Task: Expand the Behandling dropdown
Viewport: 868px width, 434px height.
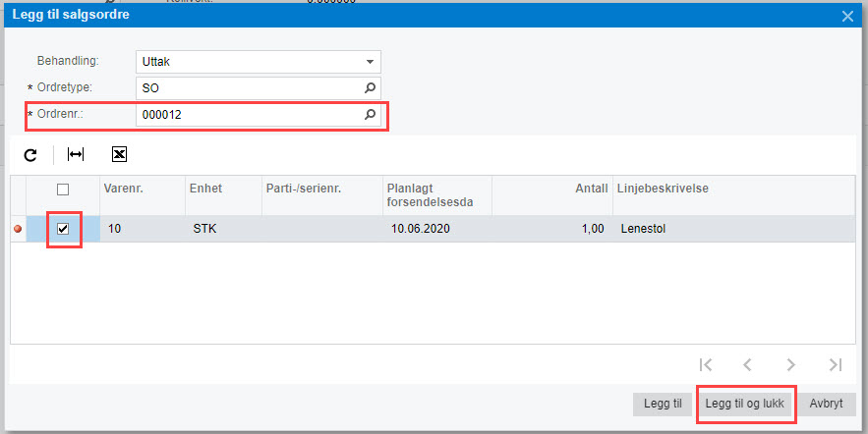Action: 370,62
